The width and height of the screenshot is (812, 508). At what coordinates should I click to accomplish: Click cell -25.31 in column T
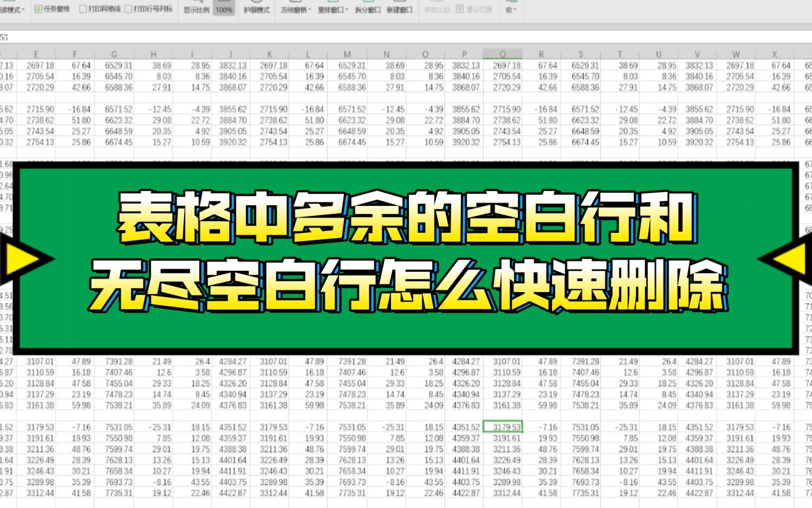[620, 427]
